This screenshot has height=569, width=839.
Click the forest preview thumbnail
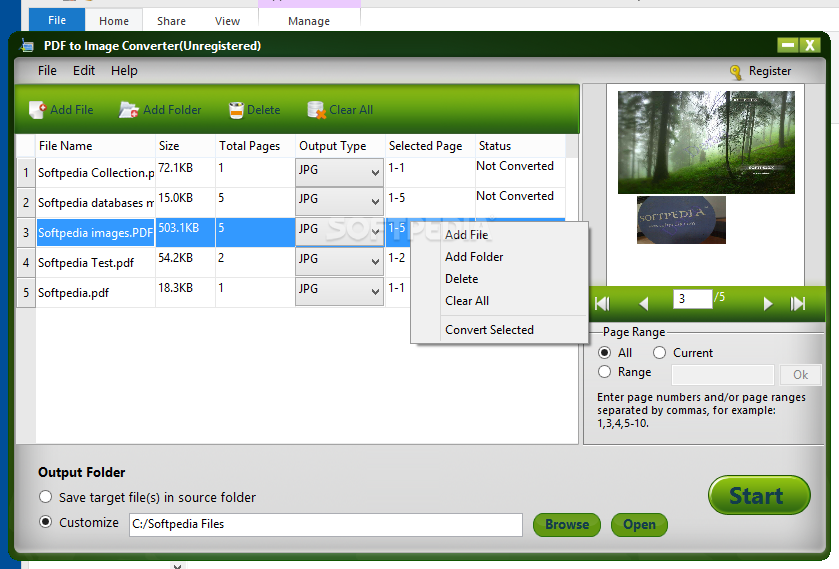[706, 142]
